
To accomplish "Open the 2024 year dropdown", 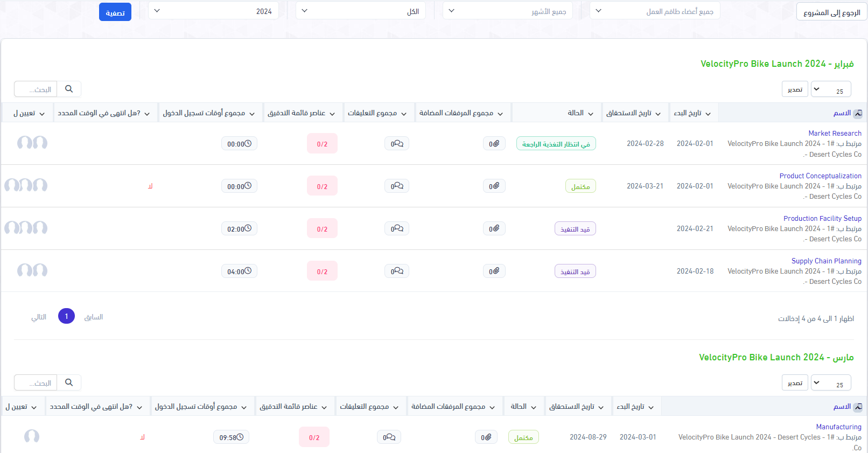I will 213,11.
